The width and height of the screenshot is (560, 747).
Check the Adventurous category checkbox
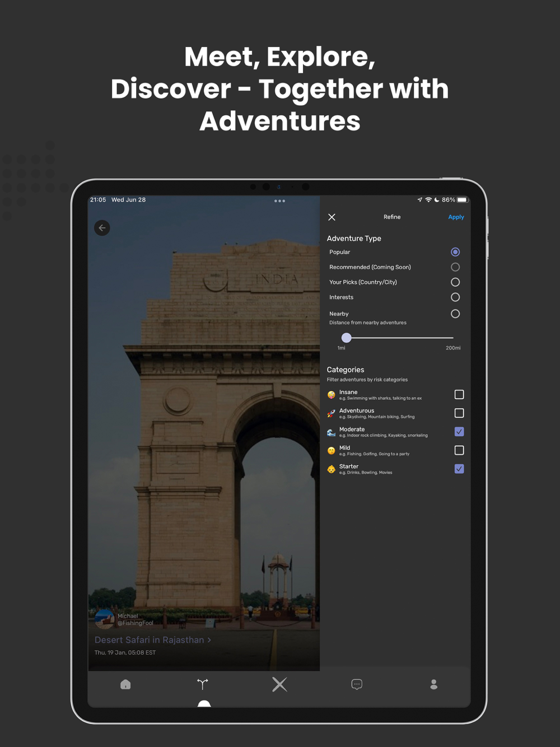[x=459, y=413]
